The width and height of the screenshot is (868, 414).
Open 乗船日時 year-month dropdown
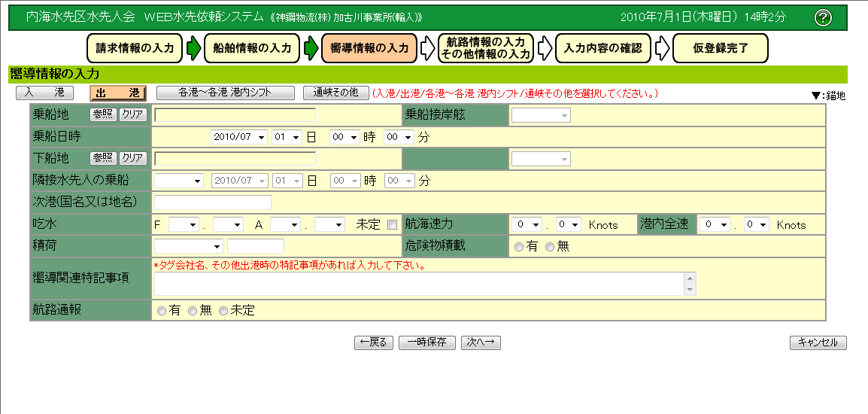click(x=239, y=137)
